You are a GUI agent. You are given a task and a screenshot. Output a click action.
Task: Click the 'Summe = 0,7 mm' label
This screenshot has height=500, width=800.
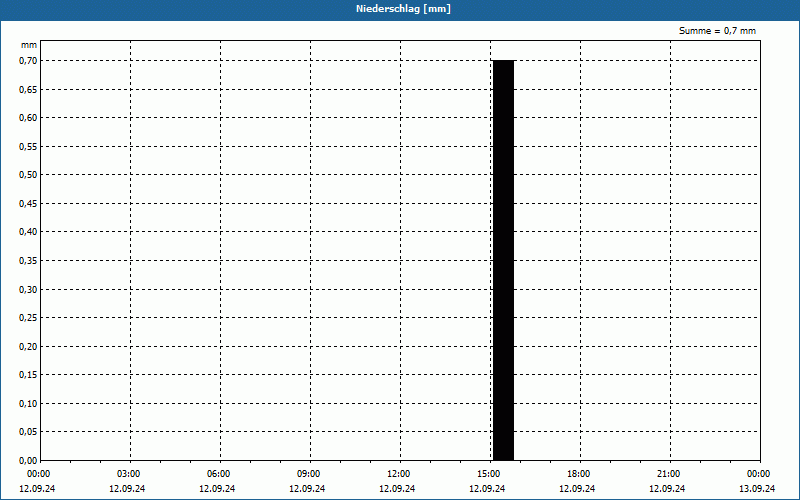pyautogui.click(x=717, y=31)
